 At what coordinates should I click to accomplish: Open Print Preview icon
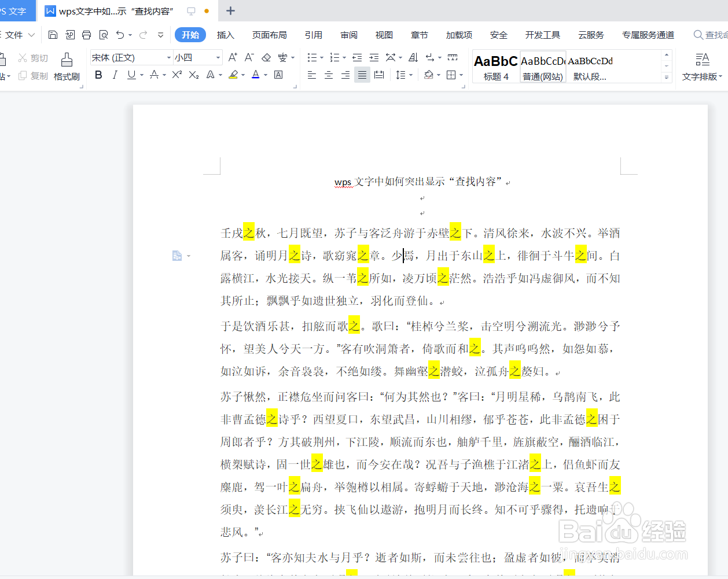pos(104,35)
